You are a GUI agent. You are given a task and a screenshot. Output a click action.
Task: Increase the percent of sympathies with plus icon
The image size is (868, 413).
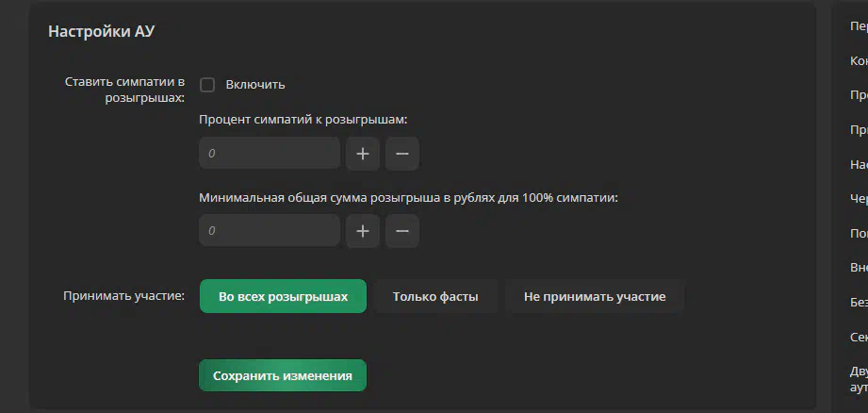pos(363,154)
